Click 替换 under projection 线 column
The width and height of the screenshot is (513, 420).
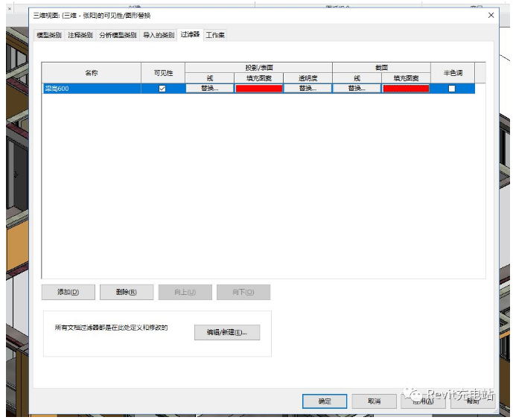click(210, 89)
